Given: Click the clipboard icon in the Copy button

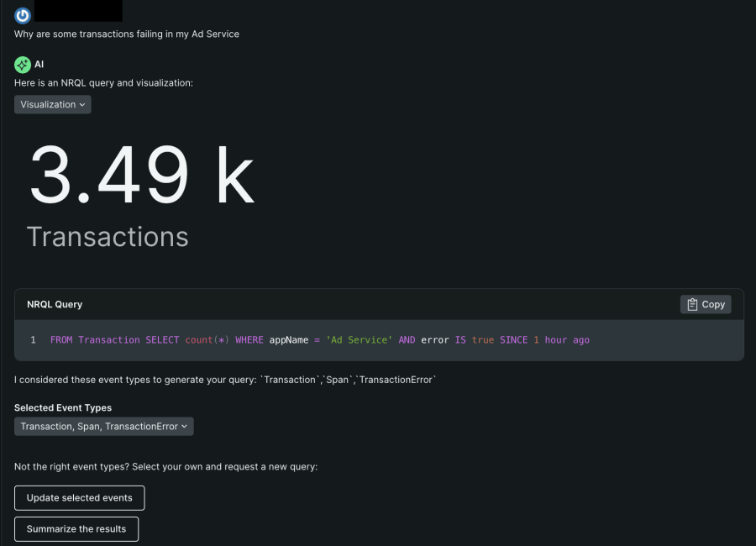Looking at the screenshot, I should tap(692, 305).
